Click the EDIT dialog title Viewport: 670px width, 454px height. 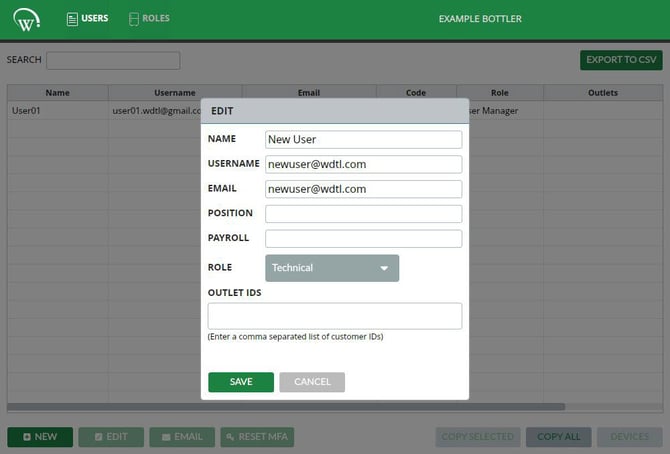pos(222,111)
